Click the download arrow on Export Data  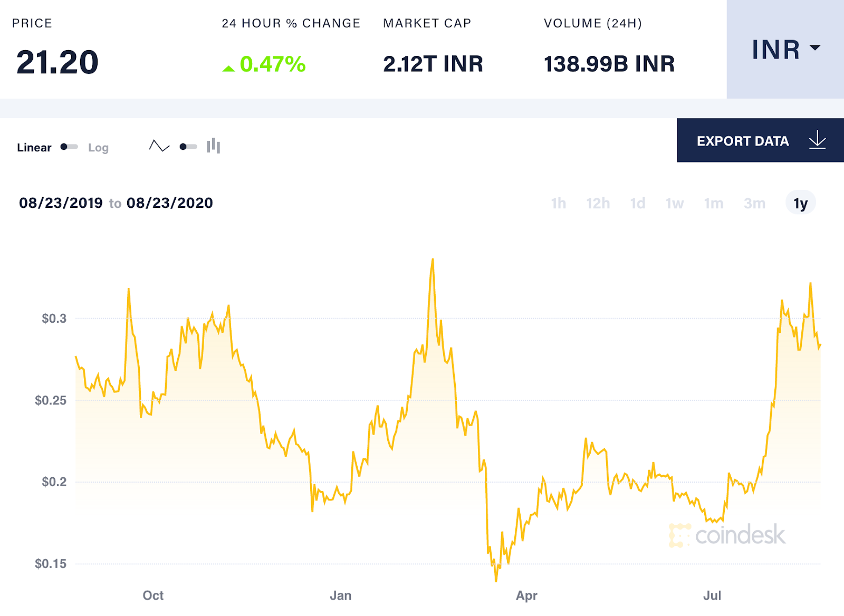click(817, 140)
